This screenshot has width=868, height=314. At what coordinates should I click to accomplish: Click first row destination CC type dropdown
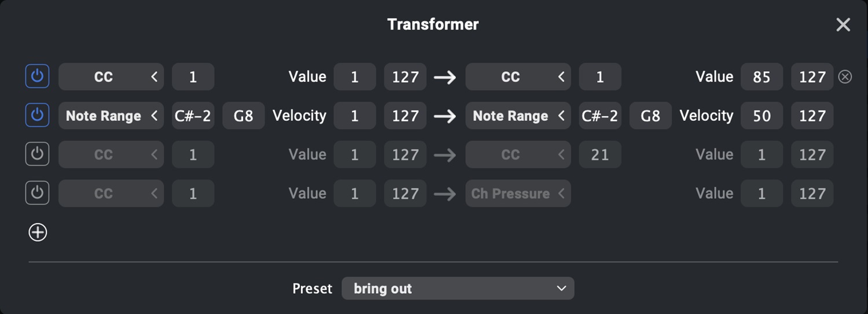(x=518, y=77)
